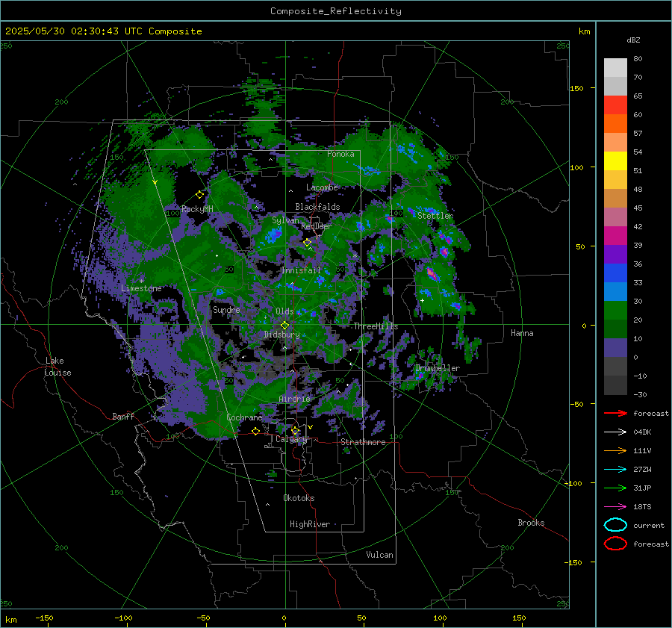Click the Strathmore town label
672x628 pixels.
pyautogui.click(x=363, y=442)
